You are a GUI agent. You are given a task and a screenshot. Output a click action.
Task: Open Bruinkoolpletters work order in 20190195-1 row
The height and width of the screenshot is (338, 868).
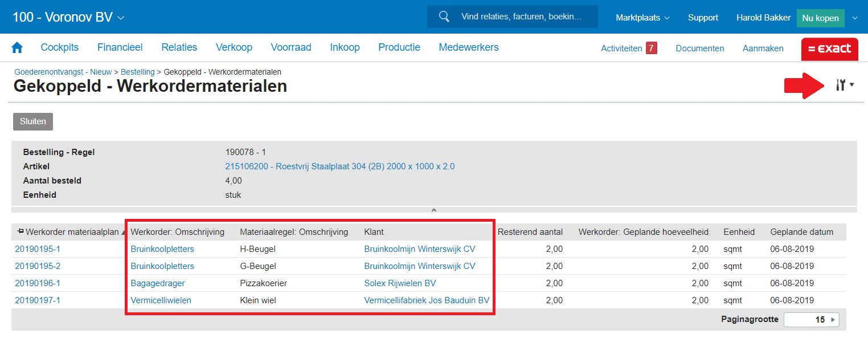coord(162,249)
